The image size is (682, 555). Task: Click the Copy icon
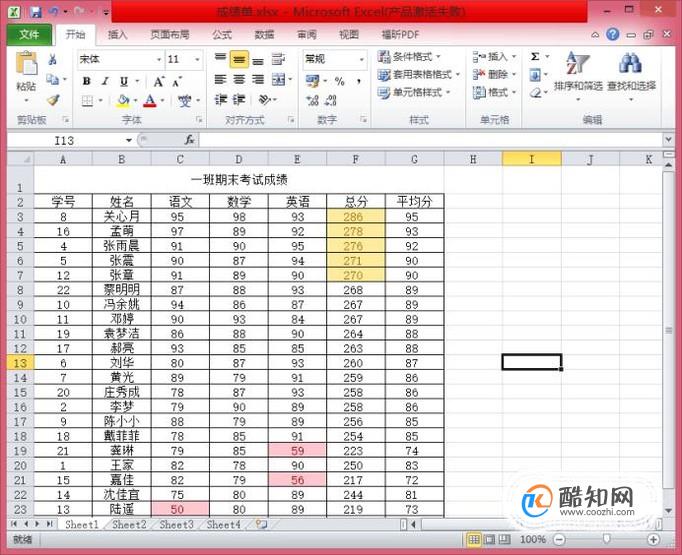point(53,79)
